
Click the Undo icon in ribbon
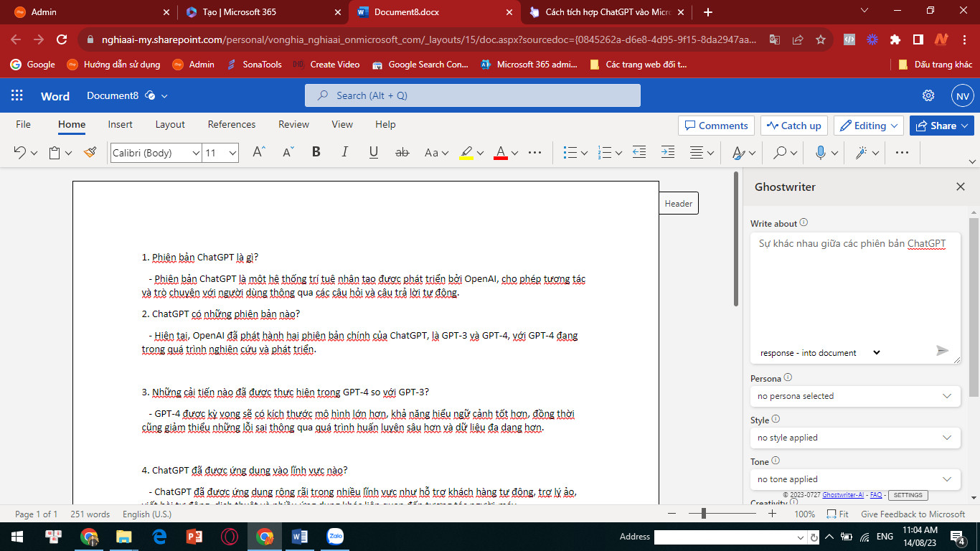pos(20,153)
